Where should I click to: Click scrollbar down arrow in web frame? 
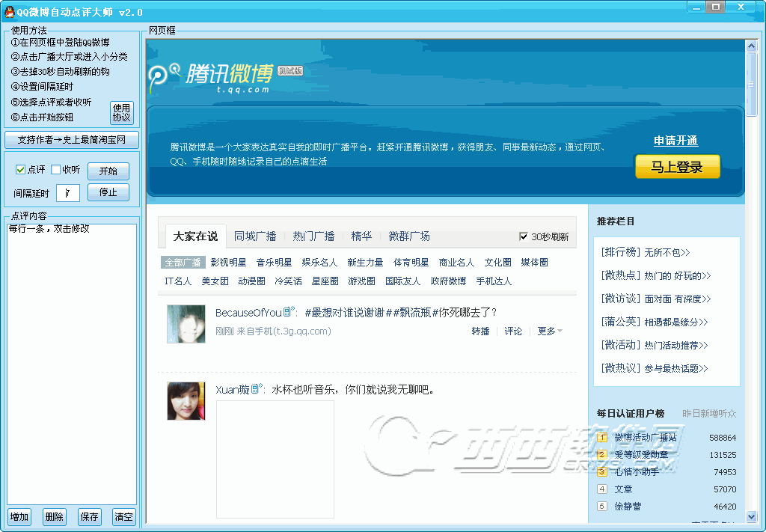tap(751, 516)
